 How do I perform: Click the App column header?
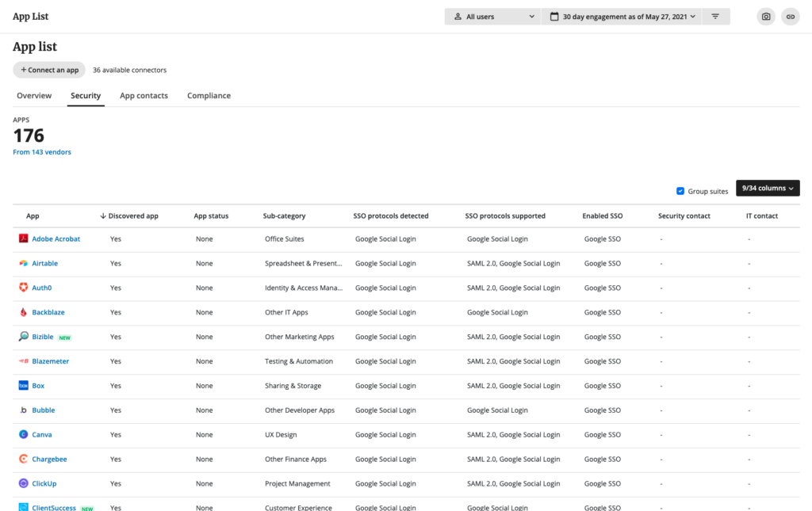[33, 216]
